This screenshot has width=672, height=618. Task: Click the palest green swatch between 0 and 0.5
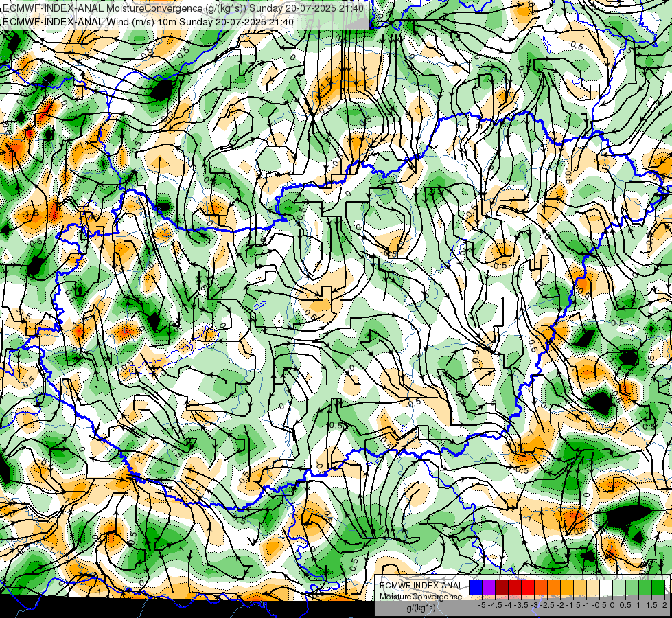click(x=619, y=588)
